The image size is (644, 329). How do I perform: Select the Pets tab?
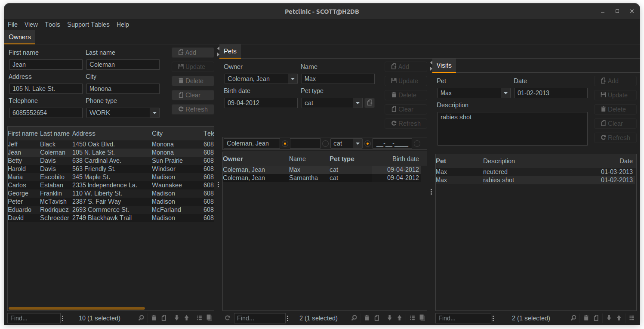pos(230,51)
